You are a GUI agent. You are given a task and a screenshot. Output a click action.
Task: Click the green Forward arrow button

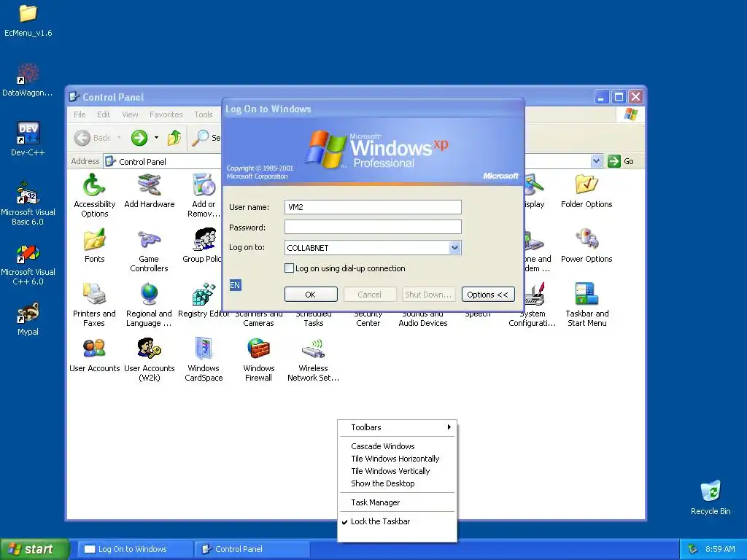point(139,138)
